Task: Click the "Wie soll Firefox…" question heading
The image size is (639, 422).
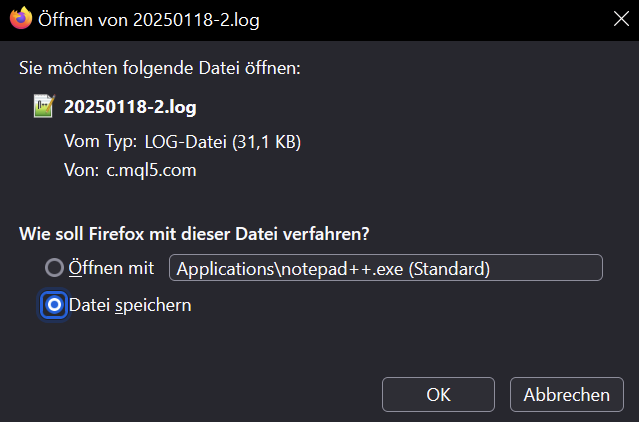Action: point(195,234)
